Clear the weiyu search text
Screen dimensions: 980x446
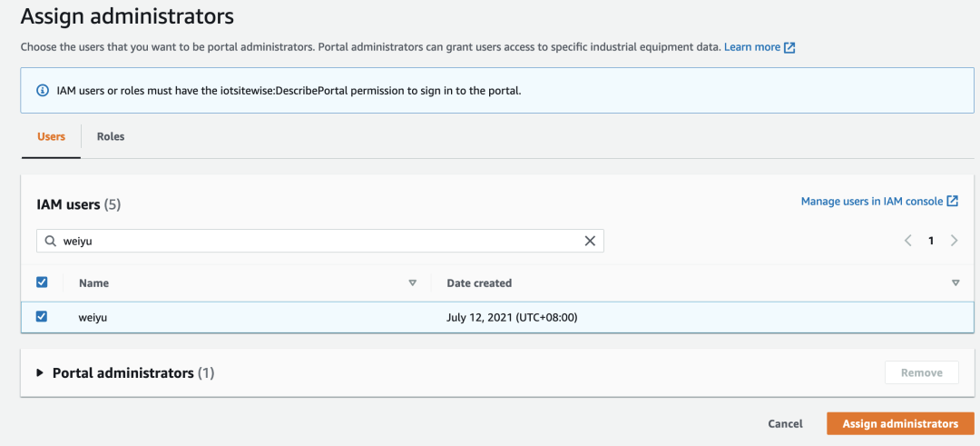[x=590, y=241]
